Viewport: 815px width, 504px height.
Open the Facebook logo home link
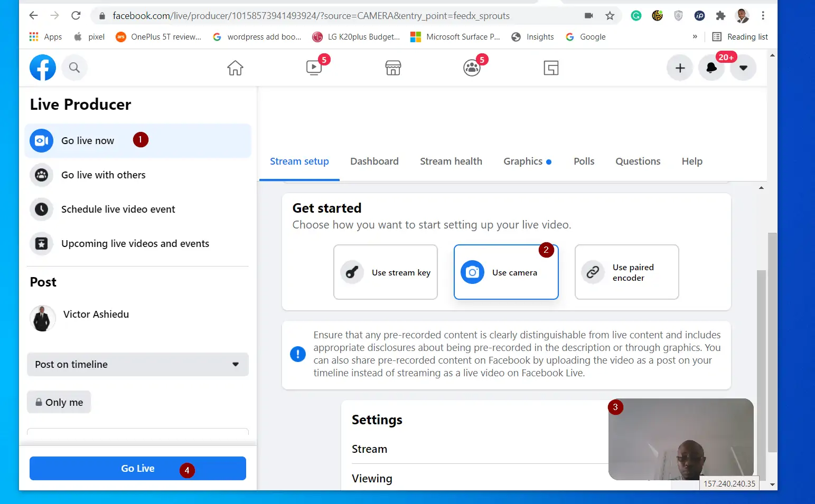tap(43, 68)
